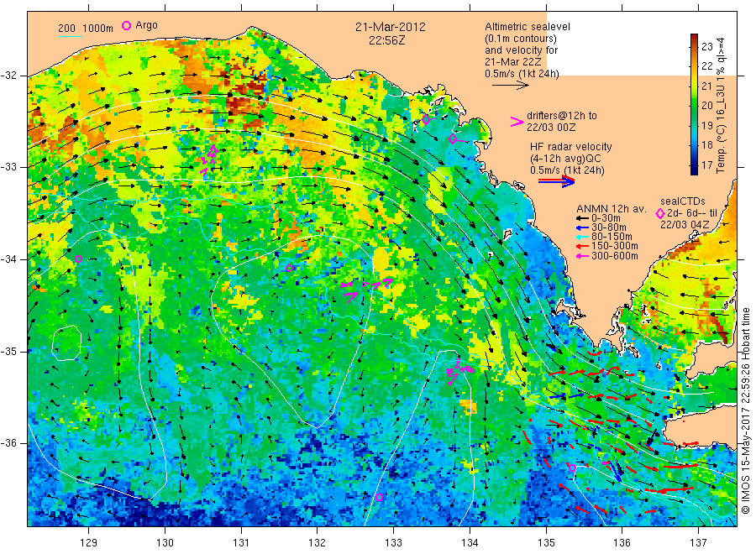
Task: Click the magenta Argo circle legend symbol
Action: 126,25
